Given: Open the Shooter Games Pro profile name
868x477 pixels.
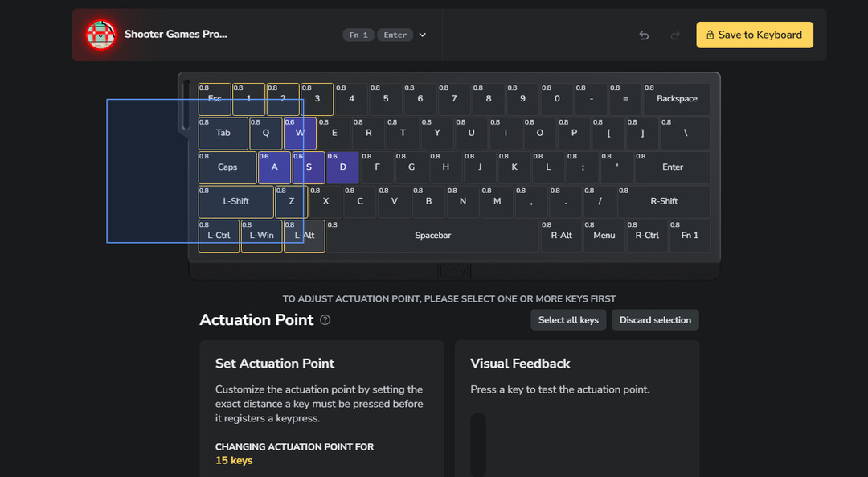Looking at the screenshot, I should tap(176, 35).
